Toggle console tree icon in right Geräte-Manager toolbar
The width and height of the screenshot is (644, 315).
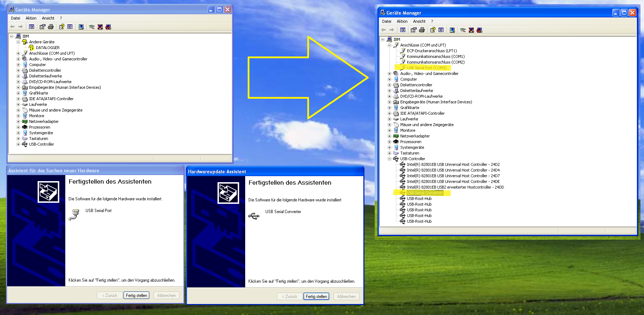403,30
